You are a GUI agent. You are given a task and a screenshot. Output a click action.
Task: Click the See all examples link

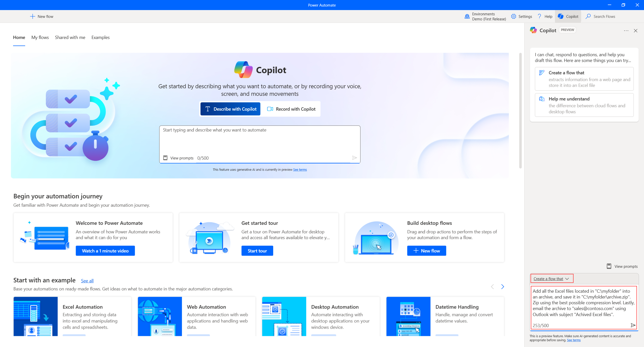tap(87, 280)
